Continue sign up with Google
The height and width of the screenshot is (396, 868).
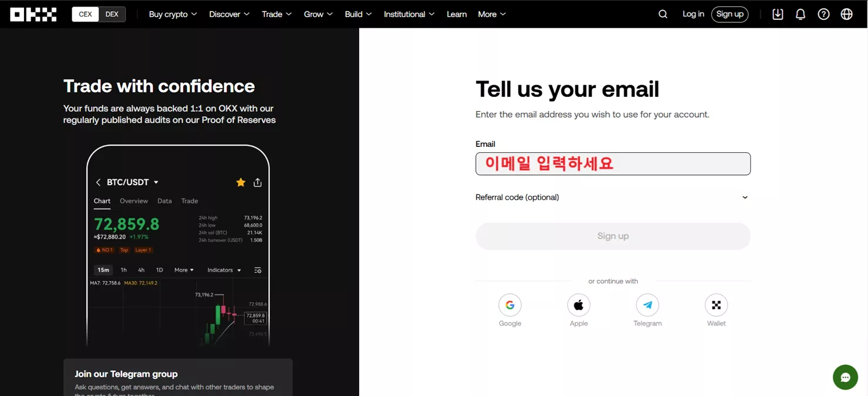pos(509,304)
